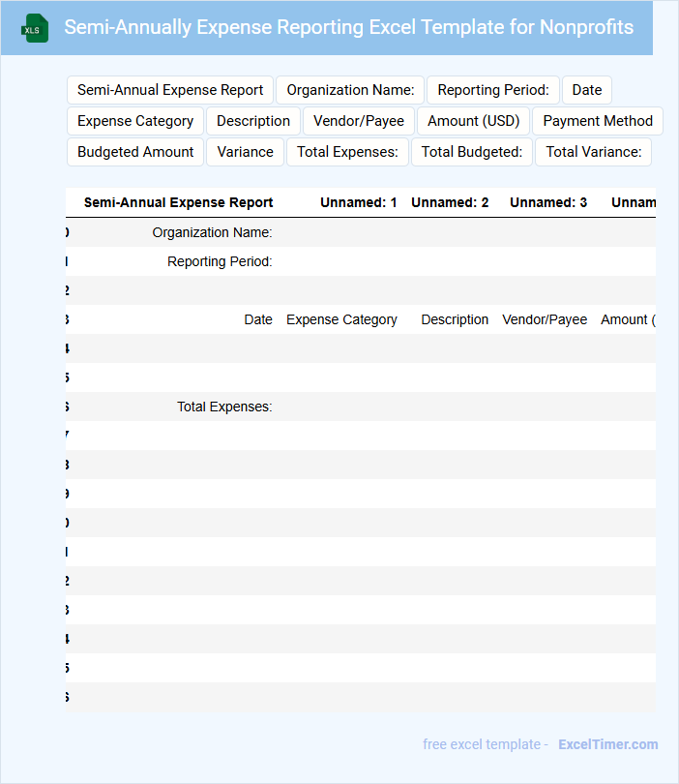679x784 pixels.
Task: Click the Organization Name: tag
Action: pos(350,90)
